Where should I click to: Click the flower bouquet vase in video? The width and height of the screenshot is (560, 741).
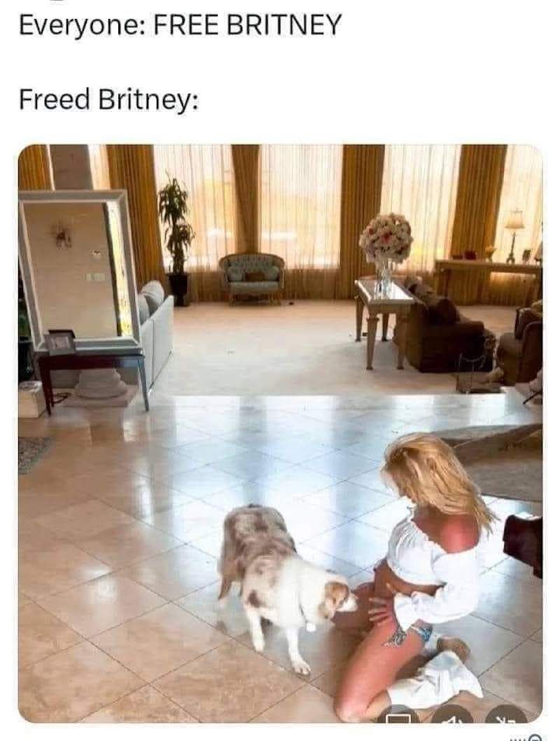[x=386, y=253]
